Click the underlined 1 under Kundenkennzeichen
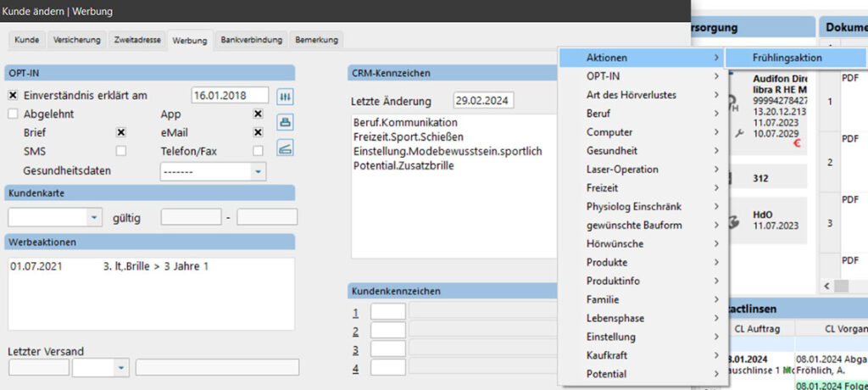868x390 pixels. click(357, 312)
